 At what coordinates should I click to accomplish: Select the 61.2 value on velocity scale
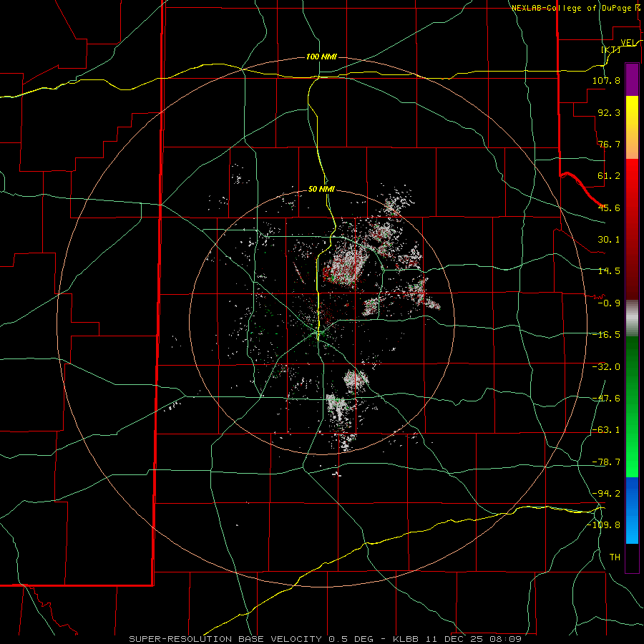609,176
